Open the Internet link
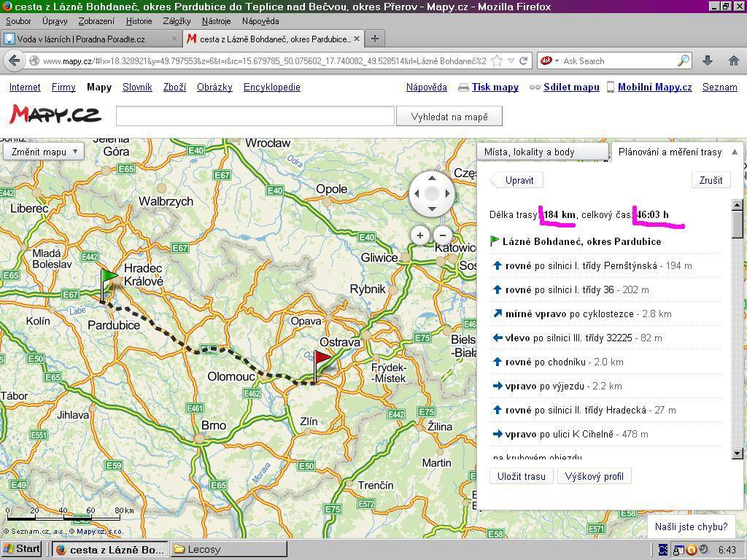The image size is (747, 560). [x=25, y=87]
